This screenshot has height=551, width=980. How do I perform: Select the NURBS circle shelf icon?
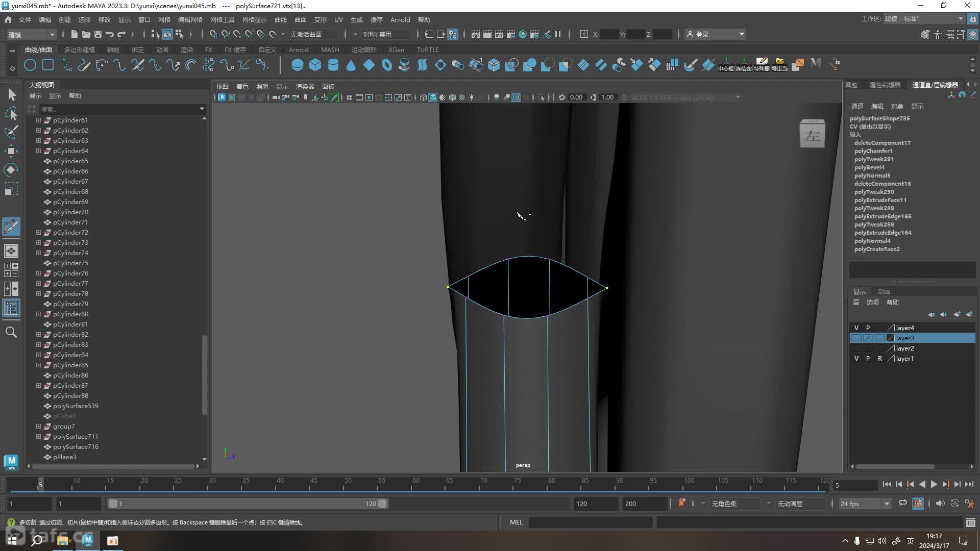click(30, 65)
